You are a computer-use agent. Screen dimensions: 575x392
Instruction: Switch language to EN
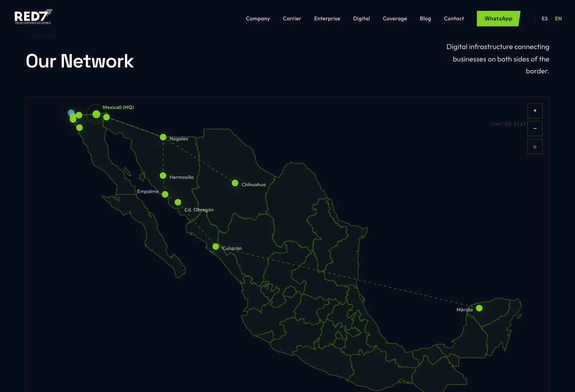coord(558,19)
